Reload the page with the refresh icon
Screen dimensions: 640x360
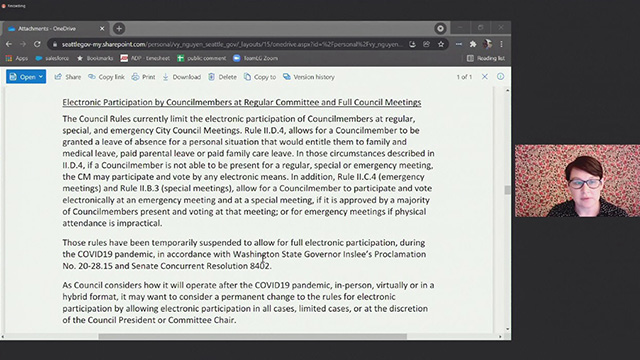pos(37,44)
